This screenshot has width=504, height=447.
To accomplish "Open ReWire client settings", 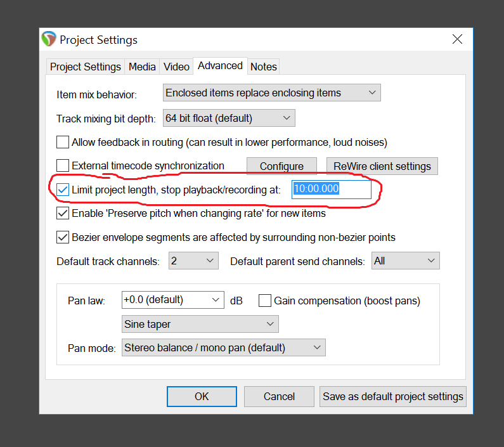I will (x=382, y=166).
